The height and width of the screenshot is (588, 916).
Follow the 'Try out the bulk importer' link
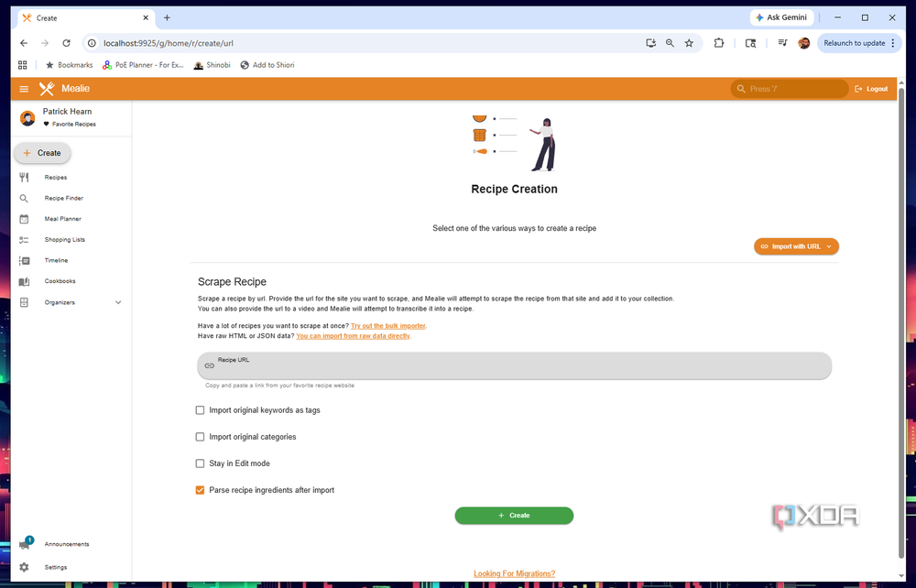pyautogui.click(x=387, y=326)
